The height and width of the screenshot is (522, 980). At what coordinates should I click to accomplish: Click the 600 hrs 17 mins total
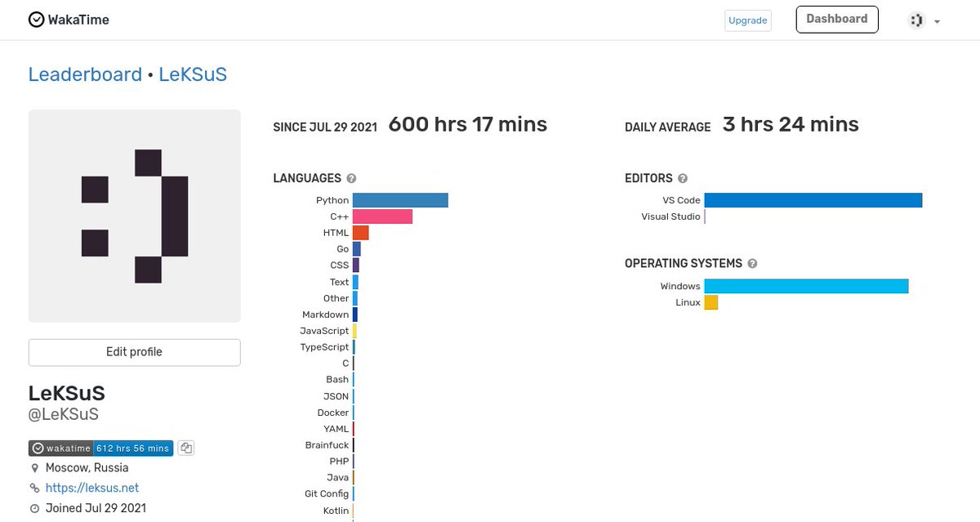[468, 124]
